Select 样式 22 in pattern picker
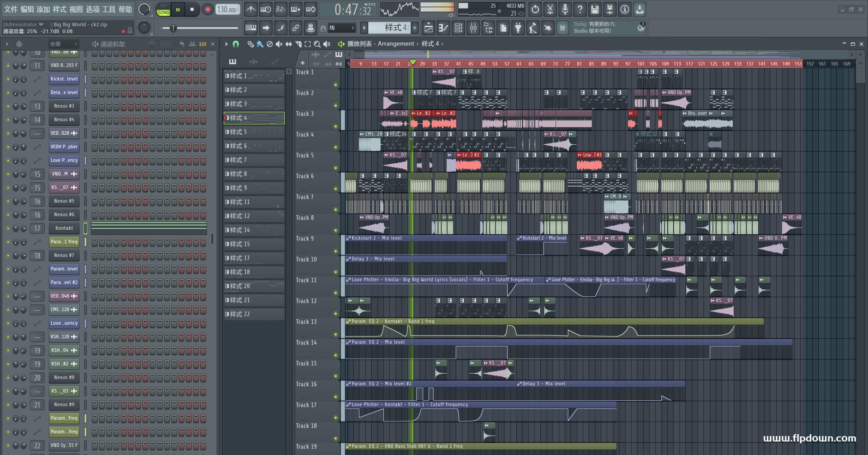This screenshot has height=455, width=868. tap(254, 314)
